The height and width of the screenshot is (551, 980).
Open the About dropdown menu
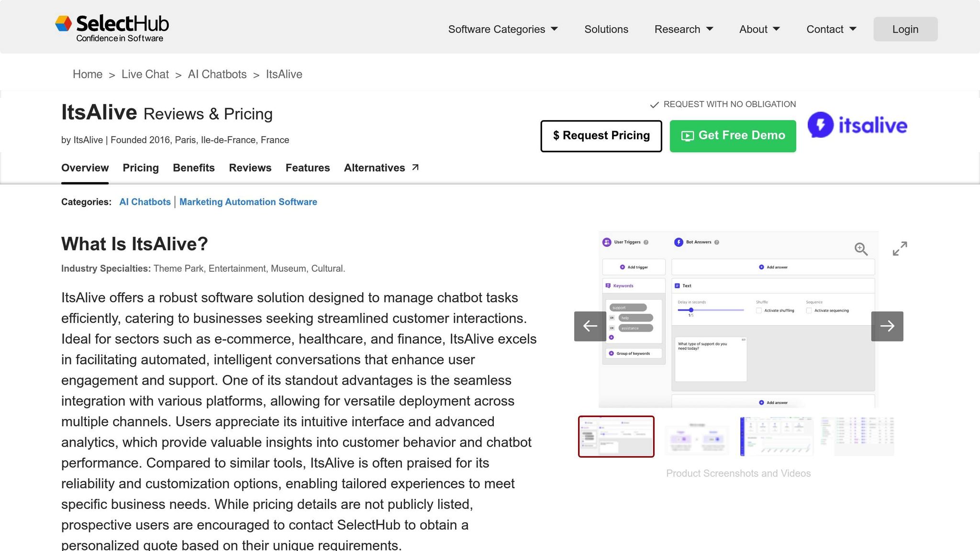759,29
